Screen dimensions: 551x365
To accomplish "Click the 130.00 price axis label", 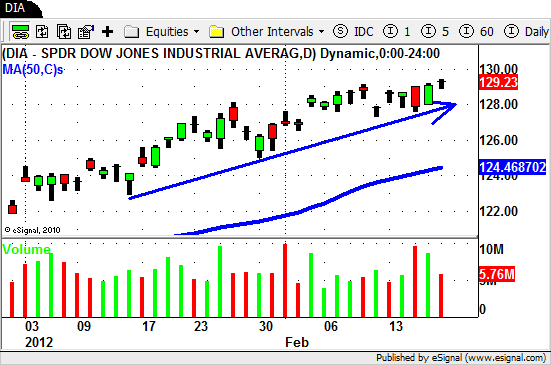I will pos(498,69).
